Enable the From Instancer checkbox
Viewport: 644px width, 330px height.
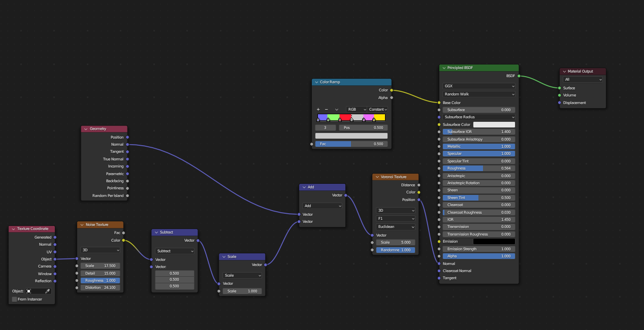click(x=14, y=299)
